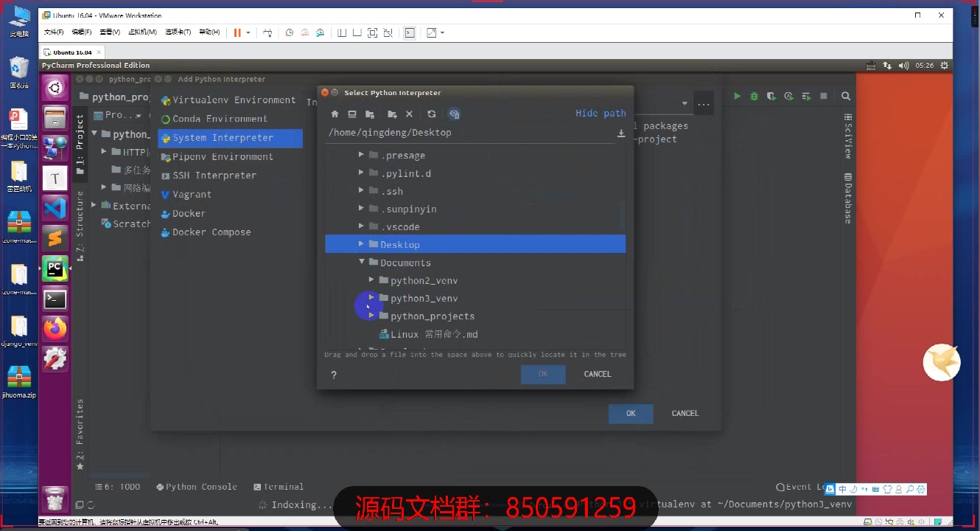980x531 pixels.
Task: Click Run with Coverage icon
Action: [771, 96]
